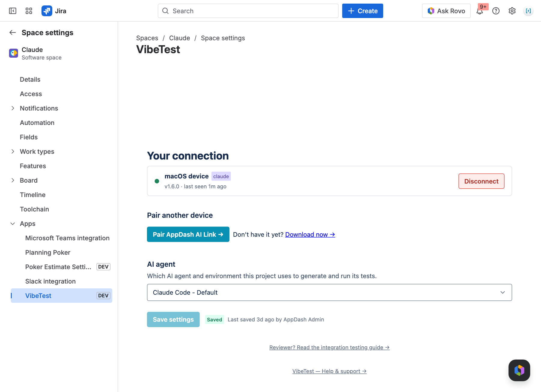This screenshot has width=541, height=392.
Task: Select VibeTest in the sidebar
Action: (x=61, y=296)
